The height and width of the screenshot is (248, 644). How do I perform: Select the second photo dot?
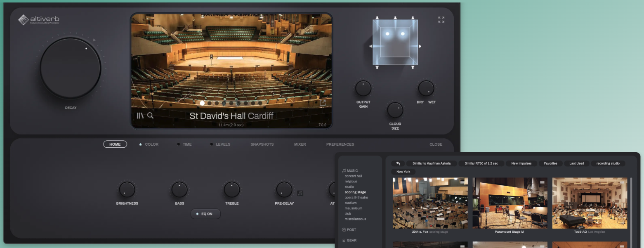point(210,103)
